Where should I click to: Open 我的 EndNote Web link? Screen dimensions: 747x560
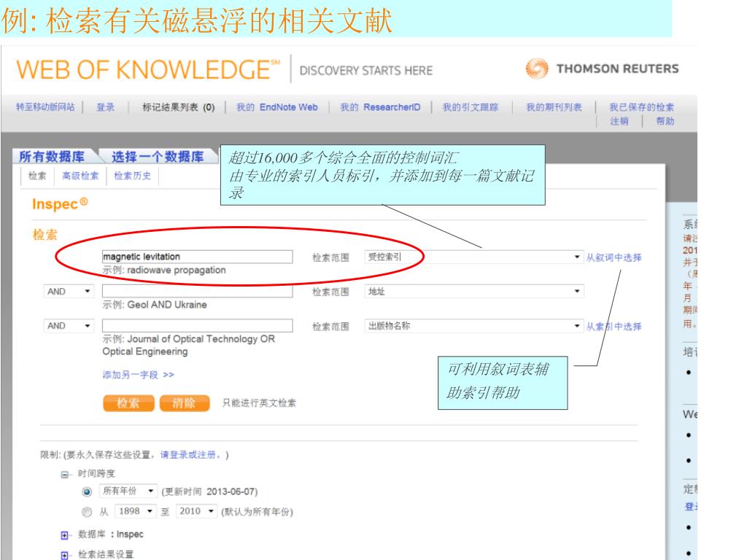tap(277, 107)
